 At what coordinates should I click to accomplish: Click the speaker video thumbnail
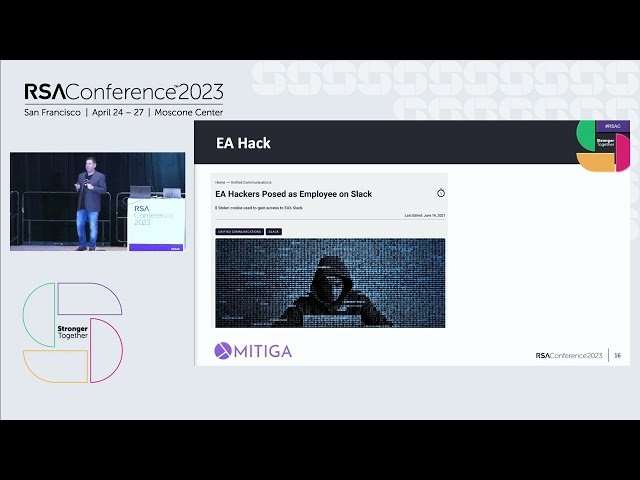click(98, 202)
